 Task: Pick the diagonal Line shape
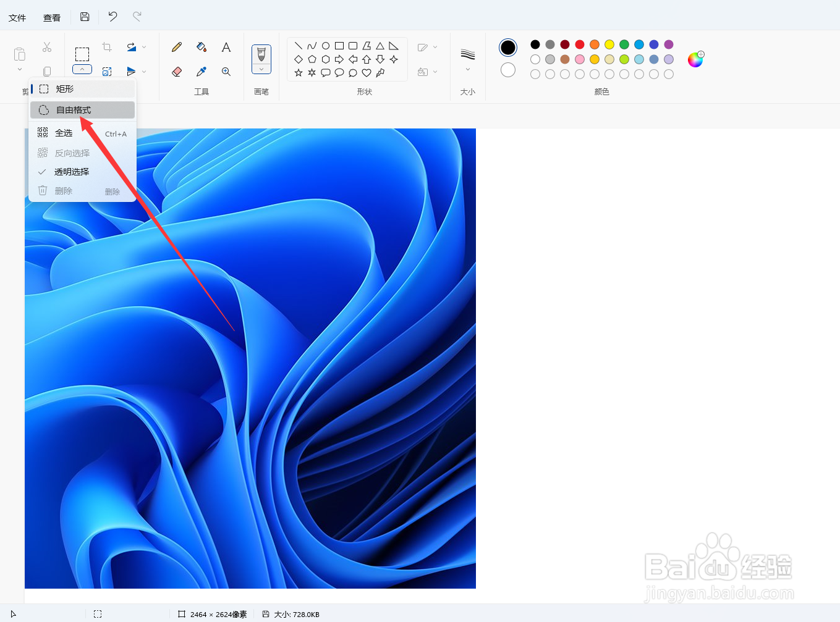299,46
